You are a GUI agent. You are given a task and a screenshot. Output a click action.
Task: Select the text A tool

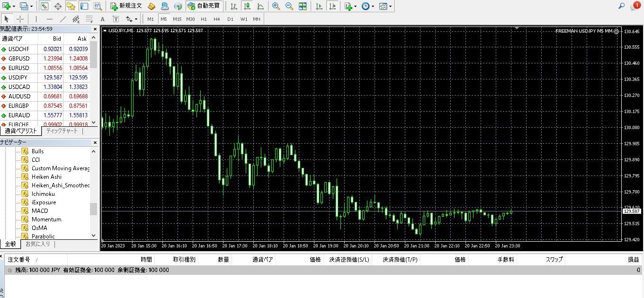pos(102,19)
